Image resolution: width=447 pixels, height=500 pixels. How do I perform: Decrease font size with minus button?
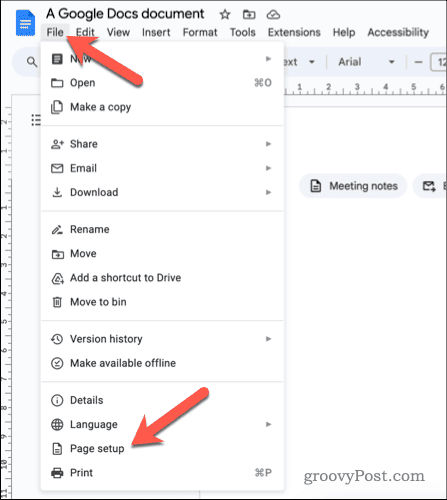pos(418,62)
